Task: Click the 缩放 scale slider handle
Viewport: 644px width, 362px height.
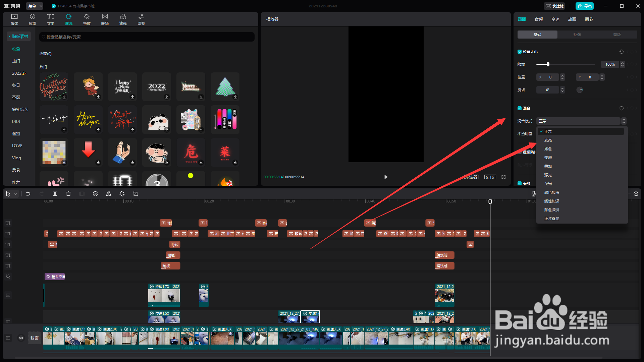Action: 548,64
